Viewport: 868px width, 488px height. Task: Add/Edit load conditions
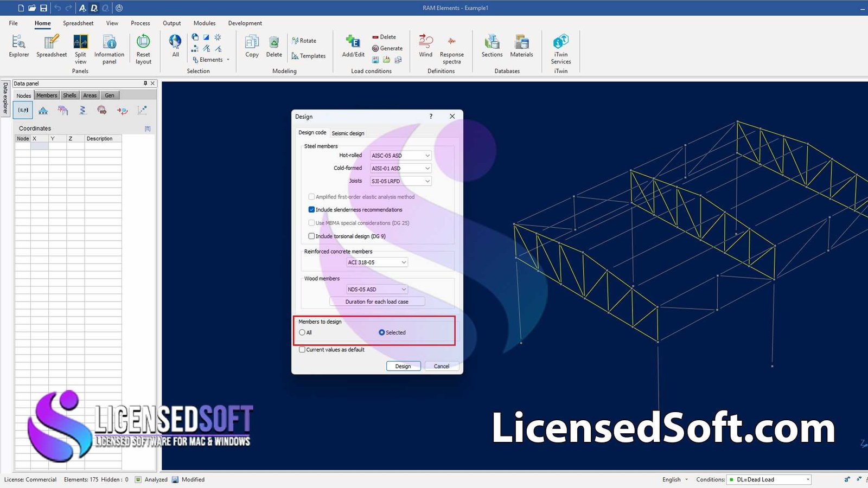(x=353, y=46)
